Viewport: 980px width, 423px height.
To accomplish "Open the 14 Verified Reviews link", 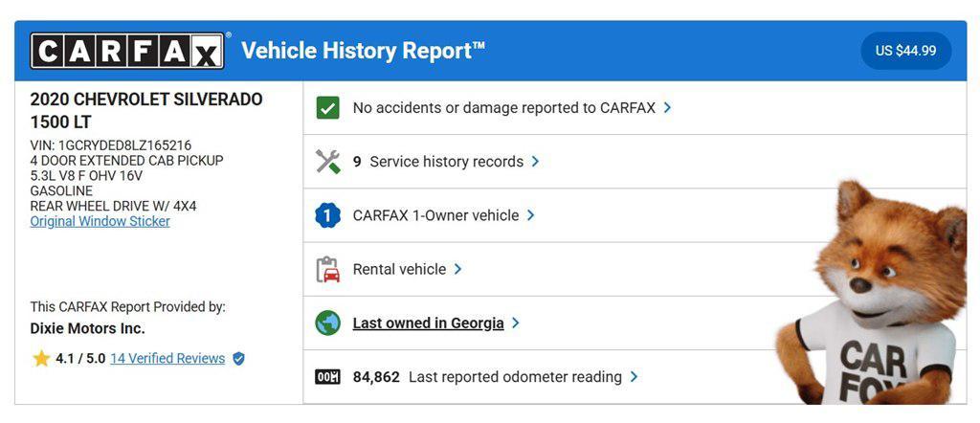I will pos(167,359).
